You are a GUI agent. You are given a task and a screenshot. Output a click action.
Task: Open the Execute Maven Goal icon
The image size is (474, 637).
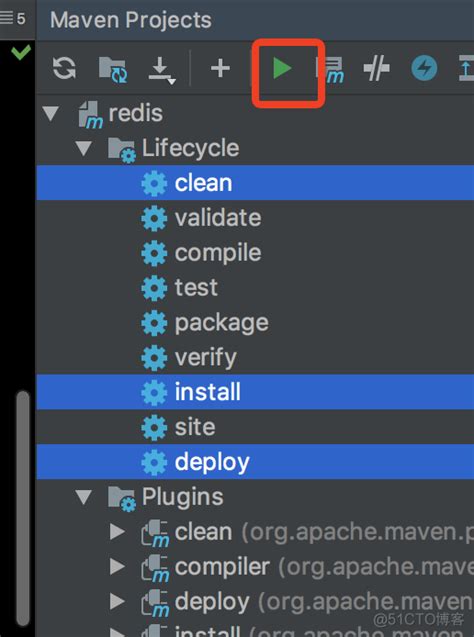(x=330, y=70)
